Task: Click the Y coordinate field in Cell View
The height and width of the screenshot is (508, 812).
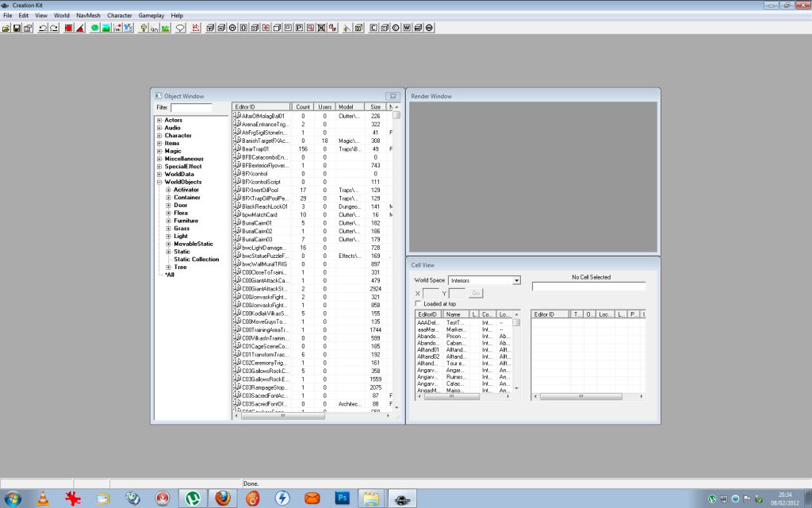Action: coord(458,294)
